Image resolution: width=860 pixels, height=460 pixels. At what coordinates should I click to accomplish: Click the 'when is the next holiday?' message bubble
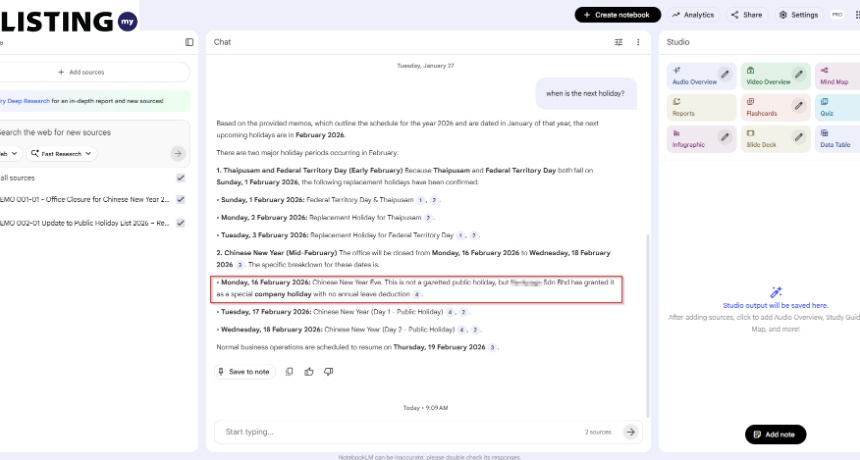585,93
